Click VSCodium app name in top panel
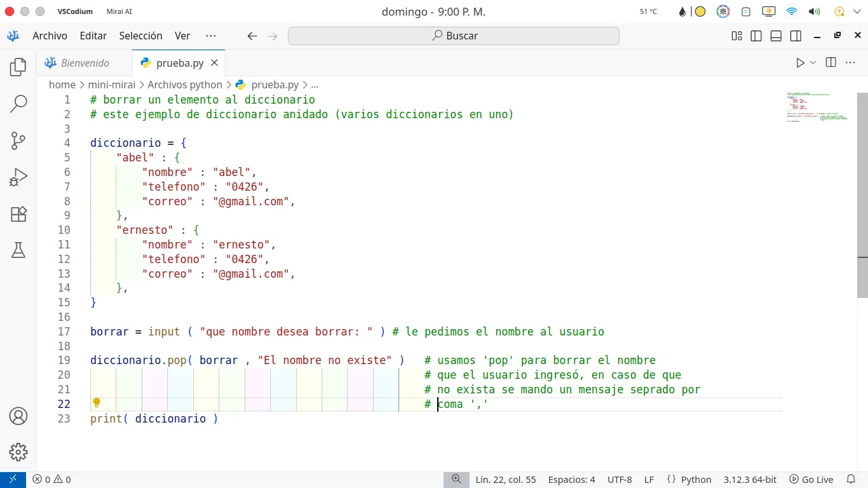The height and width of the screenshot is (488, 868). coord(75,11)
